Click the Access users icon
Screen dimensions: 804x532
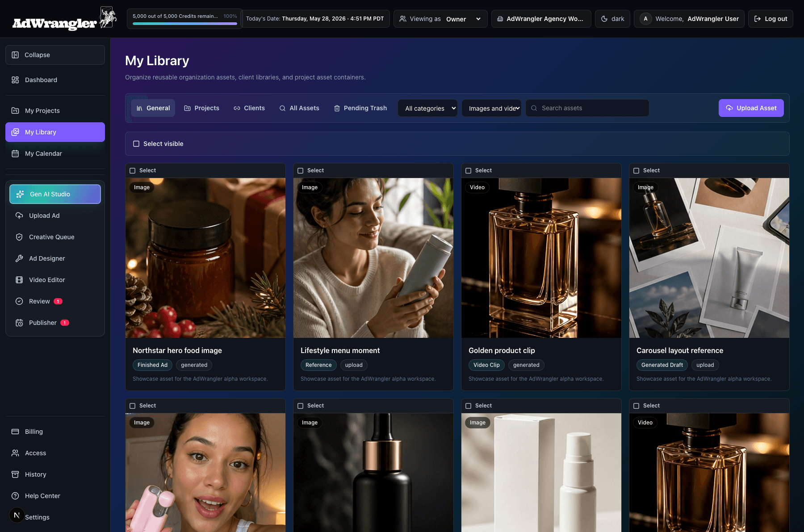(x=15, y=453)
